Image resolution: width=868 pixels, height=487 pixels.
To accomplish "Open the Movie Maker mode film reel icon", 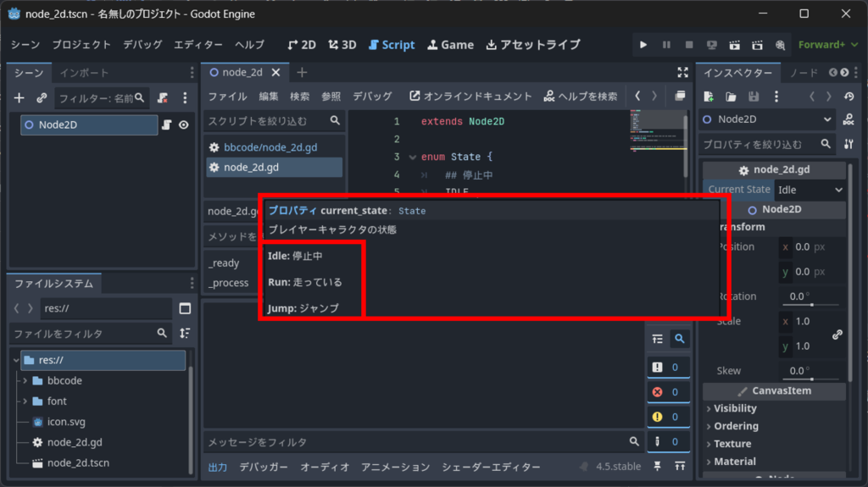I will [x=781, y=45].
